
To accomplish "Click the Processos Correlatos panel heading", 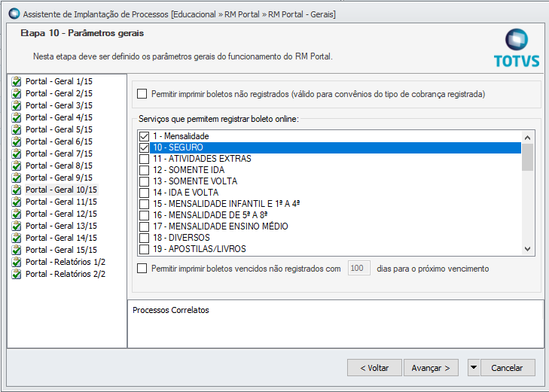I will 171,310.
